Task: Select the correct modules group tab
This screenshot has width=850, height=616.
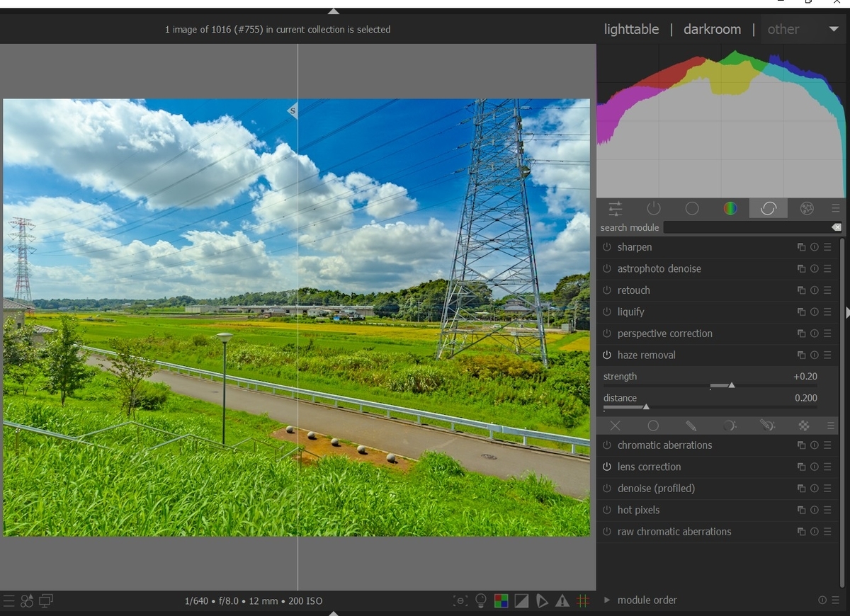Action: pos(769,208)
